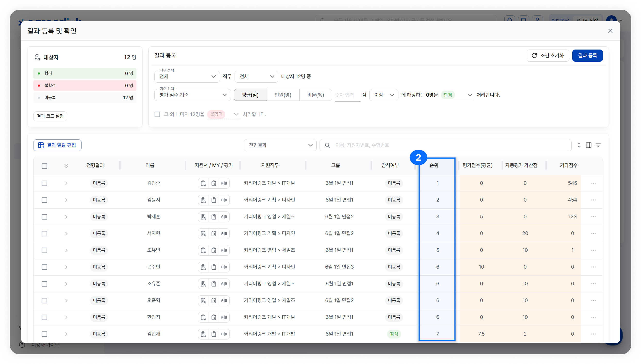Toggle the select-all header checkbox
This screenshot has width=641, height=364.
click(x=44, y=166)
